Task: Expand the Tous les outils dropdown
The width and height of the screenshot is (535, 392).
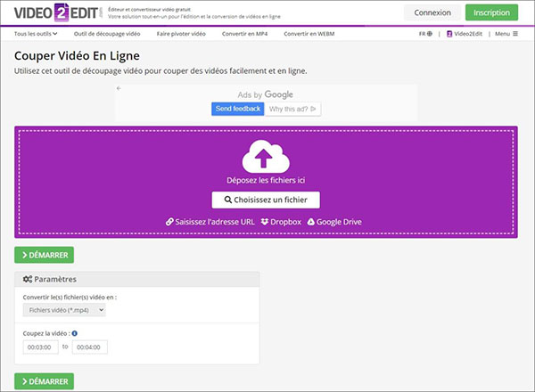Action: pos(36,34)
